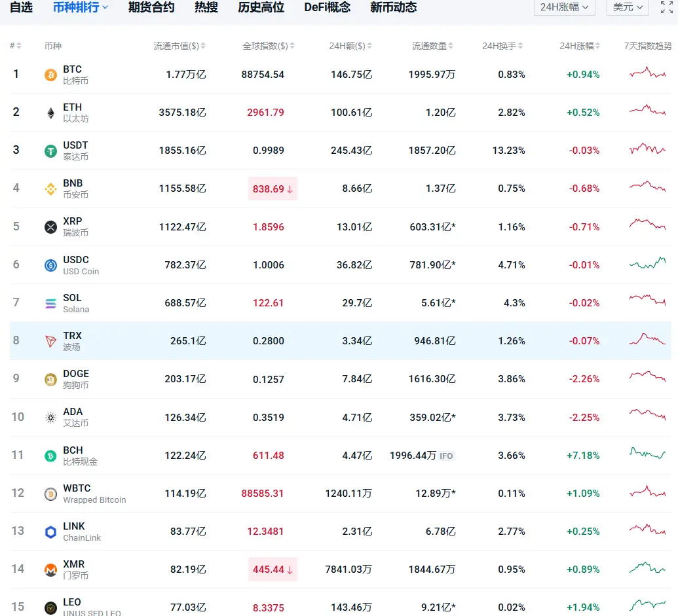Click XMR price 445.44
The height and width of the screenshot is (616, 678).
(273, 570)
